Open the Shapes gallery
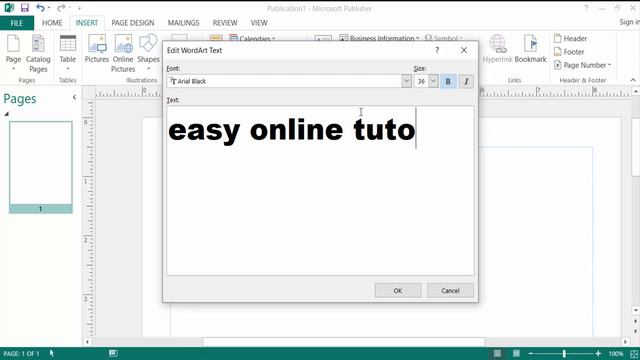Image resolution: width=640 pixels, height=360 pixels. (148, 53)
